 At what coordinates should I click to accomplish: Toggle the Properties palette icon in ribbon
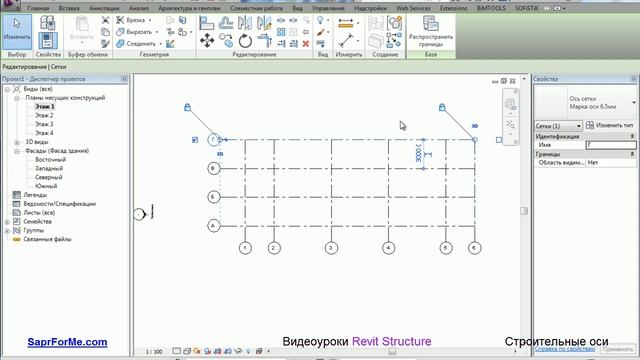pyautogui.click(x=47, y=41)
